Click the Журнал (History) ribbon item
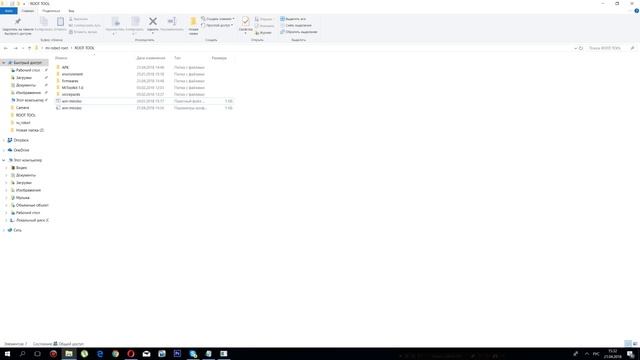640x360 pixels. (263, 32)
